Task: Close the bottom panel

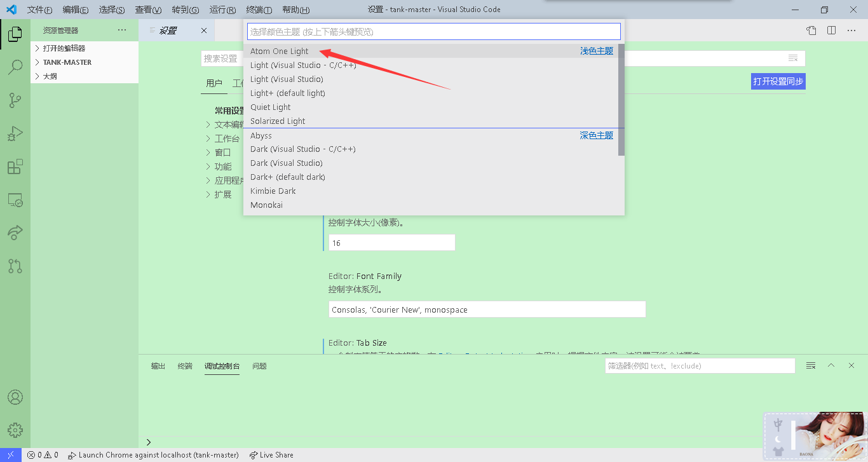Action: click(851, 365)
